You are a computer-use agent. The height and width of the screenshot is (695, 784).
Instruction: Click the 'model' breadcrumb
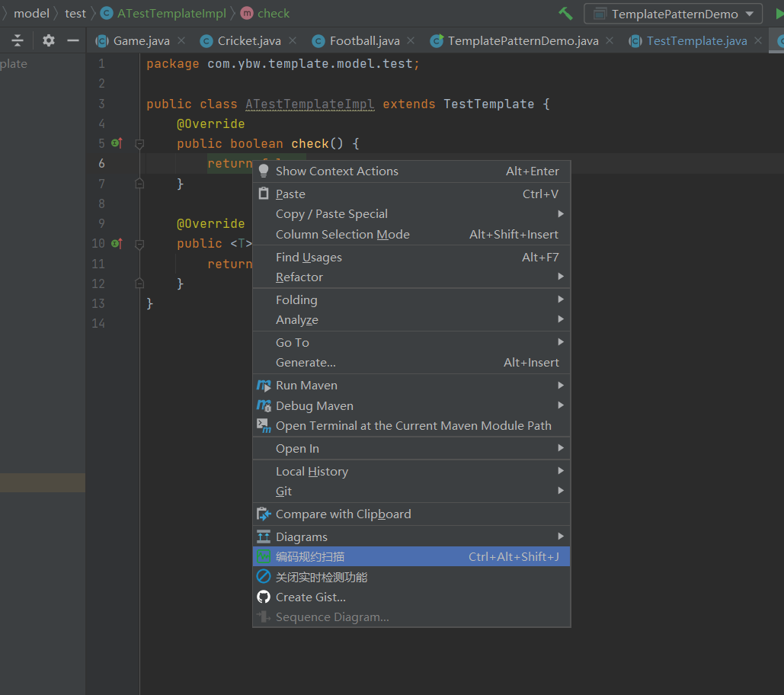31,14
